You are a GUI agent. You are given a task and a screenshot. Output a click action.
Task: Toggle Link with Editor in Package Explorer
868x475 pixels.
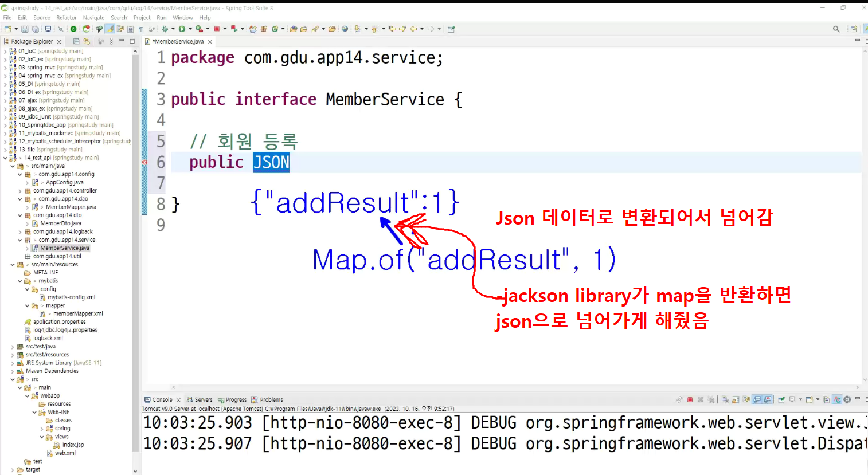click(x=87, y=41)
